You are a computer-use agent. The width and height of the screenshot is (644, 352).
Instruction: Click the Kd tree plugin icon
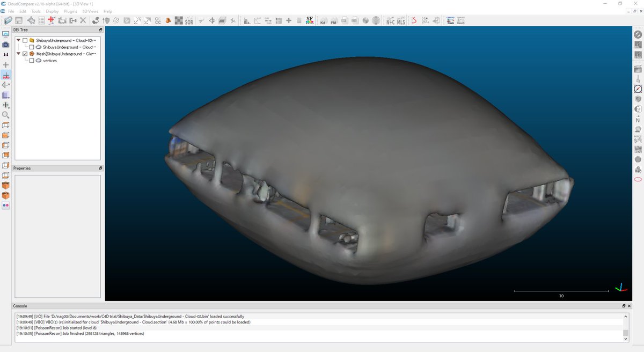coord(323,21)
